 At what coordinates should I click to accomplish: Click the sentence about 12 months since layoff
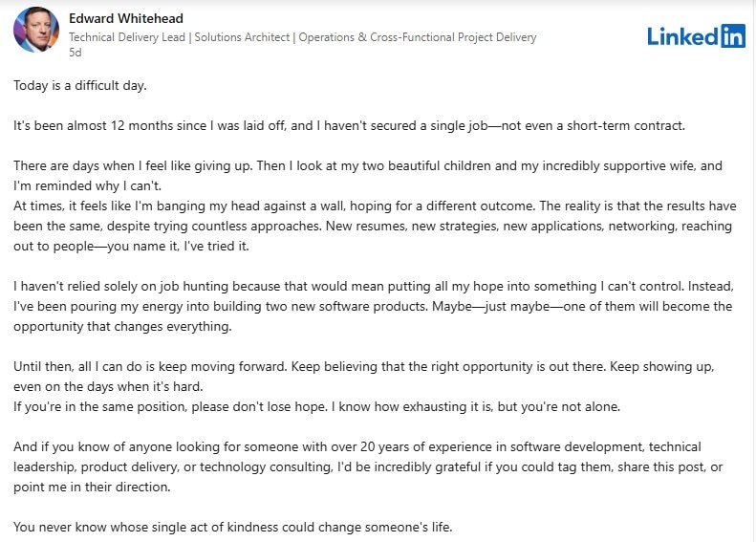click(x=349, y=125)
